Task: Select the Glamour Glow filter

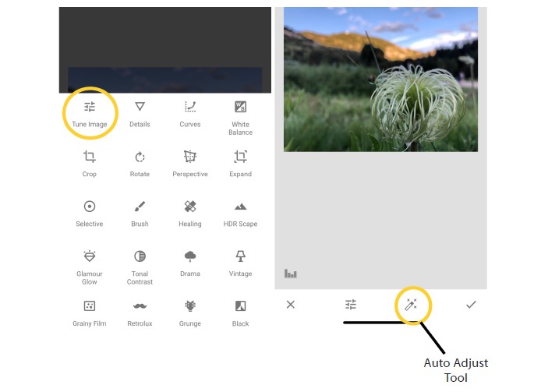Action: [90, 267]
